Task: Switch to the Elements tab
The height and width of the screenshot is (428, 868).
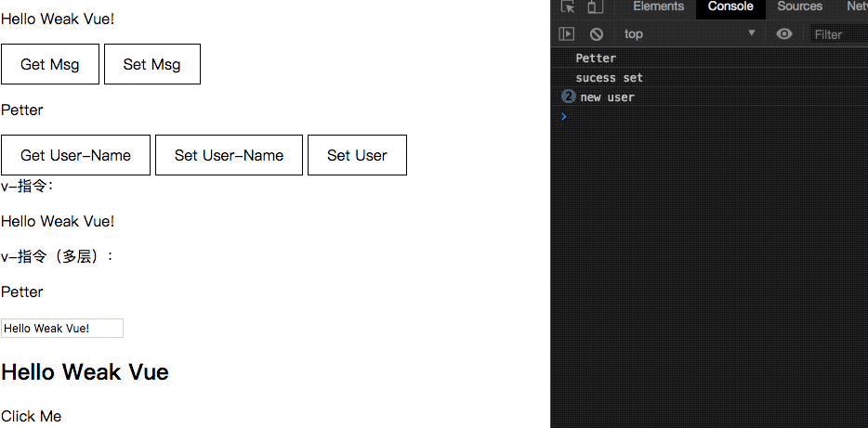Action: pos(658,6)
